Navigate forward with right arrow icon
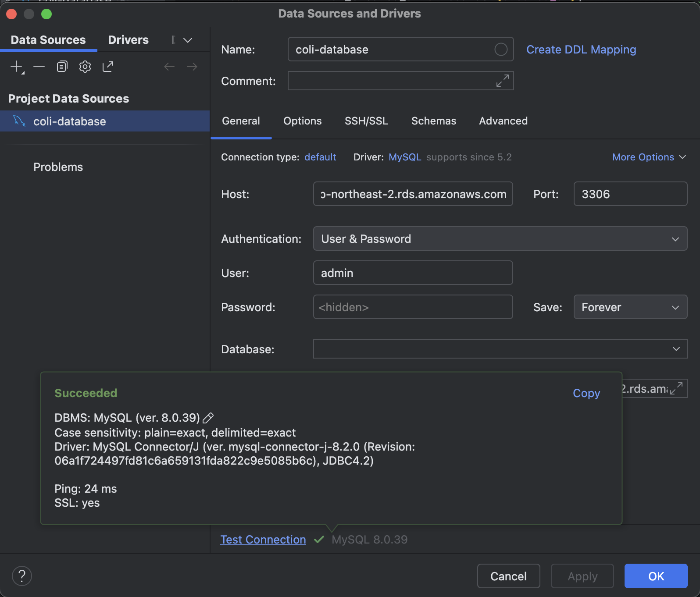 pos(192,67)
